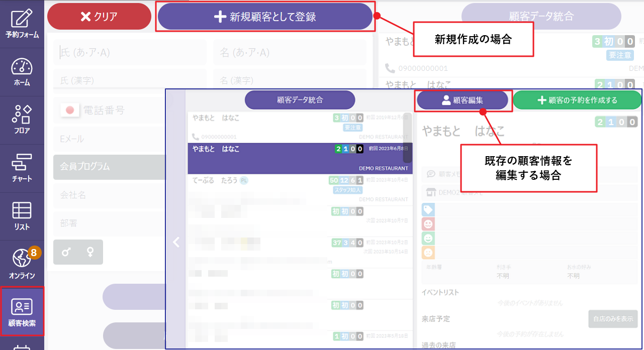The height and width of the screenshot is (350, 644).
Task: Open the Japan flag country selector
Action: pos(70,110)
